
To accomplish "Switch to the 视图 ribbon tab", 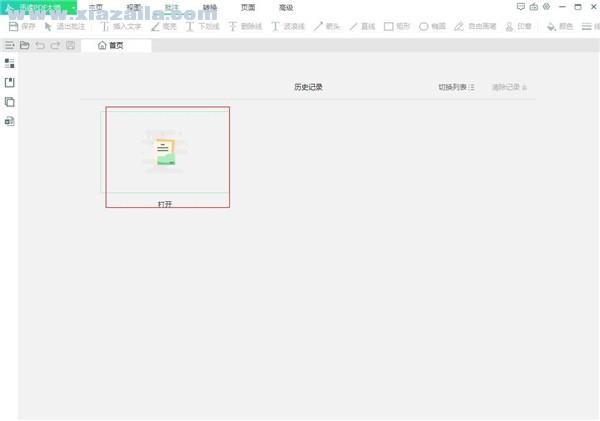I will [134, 7].
